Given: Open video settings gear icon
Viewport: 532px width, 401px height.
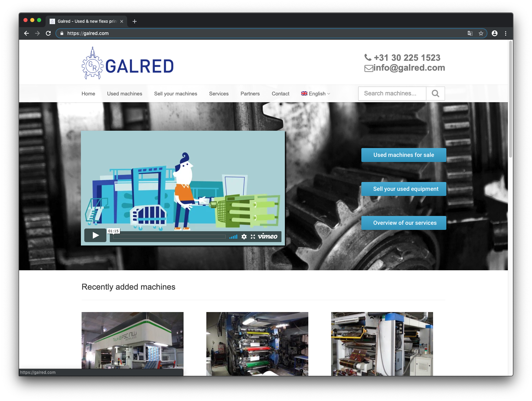Looking at the screenshot, I should [x=244, y=237].
